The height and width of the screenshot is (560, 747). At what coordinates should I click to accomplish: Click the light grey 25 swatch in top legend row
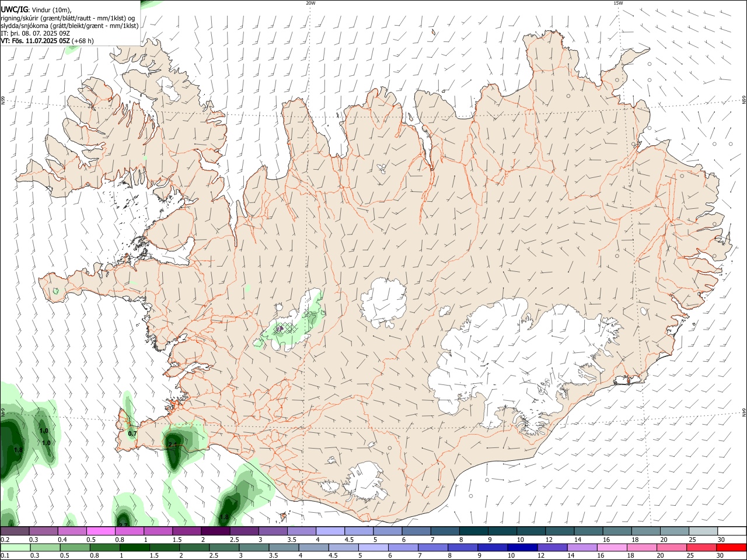(703, 531)
